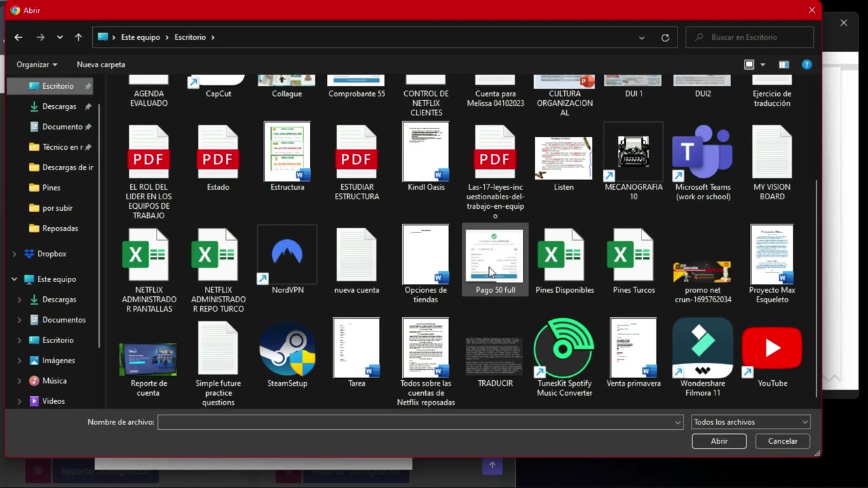Viewport: 868px width, 488px height.
Task: Click Este equipo in the breadcrumb path
Action: (x=140, y=37)
